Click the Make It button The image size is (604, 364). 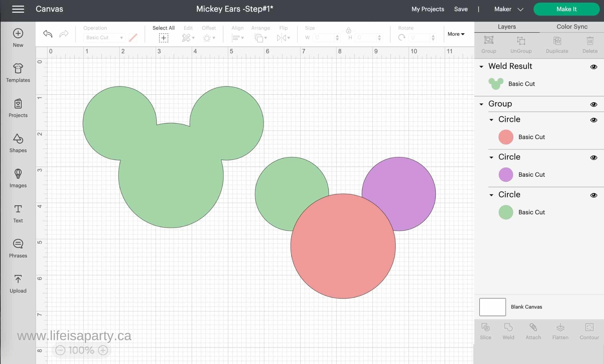(566, 9)
